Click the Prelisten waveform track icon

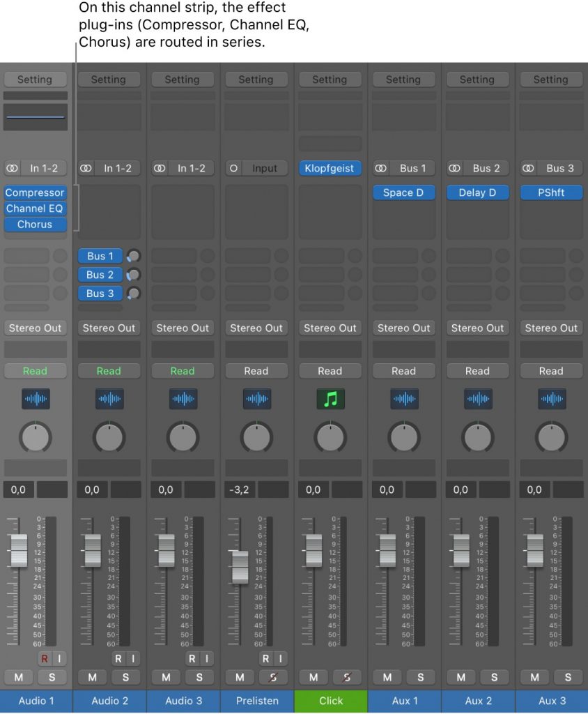pyautogui.click(x=256, y=399)
